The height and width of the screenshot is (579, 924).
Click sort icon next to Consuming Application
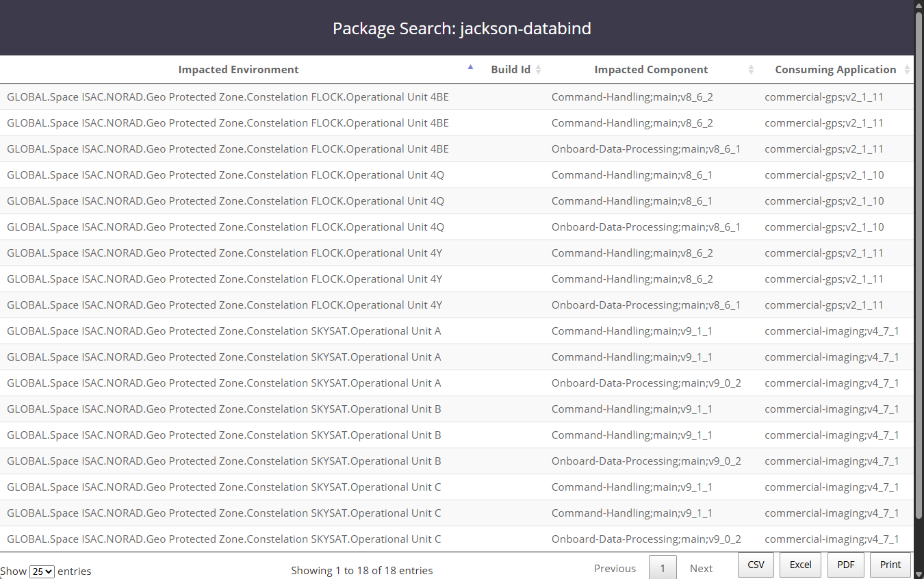(907, 70)
